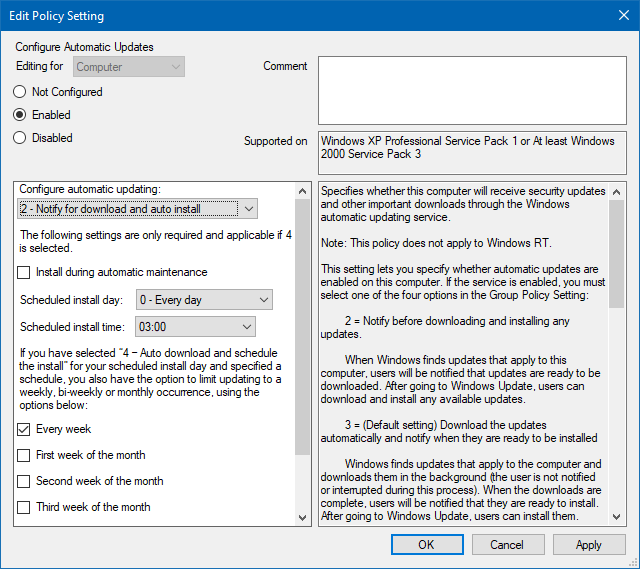
Task: Click the Cancel button
Action: [508, 545]
